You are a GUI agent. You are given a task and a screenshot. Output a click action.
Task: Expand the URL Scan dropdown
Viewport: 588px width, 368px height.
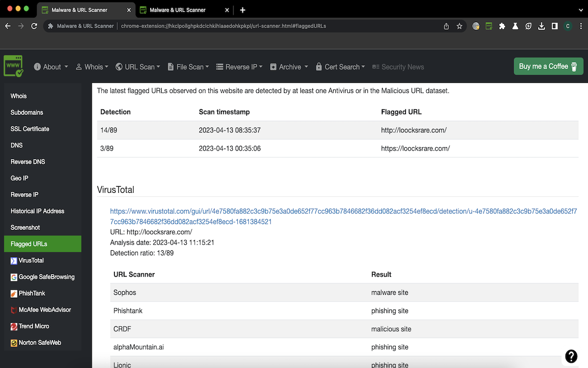click(138, 67)
